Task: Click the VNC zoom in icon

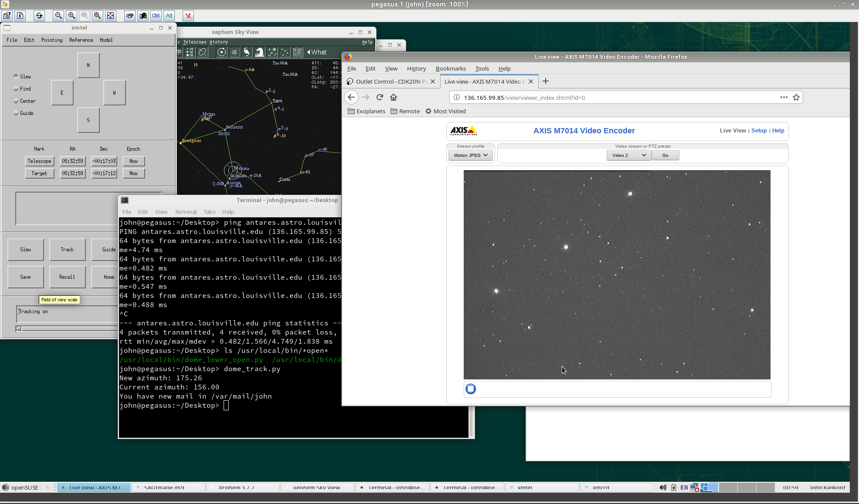Action: pyautogui.click(x=71, y=16)
